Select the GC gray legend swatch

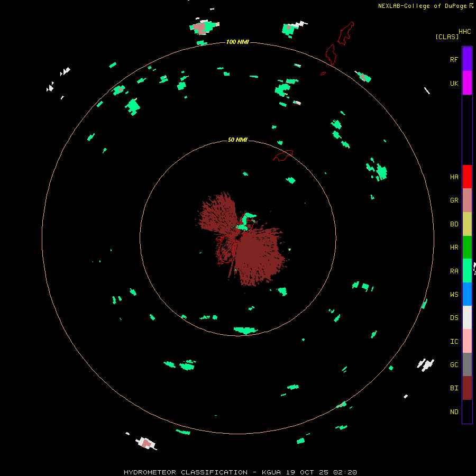pyautogui.click(x=467, y=364)
